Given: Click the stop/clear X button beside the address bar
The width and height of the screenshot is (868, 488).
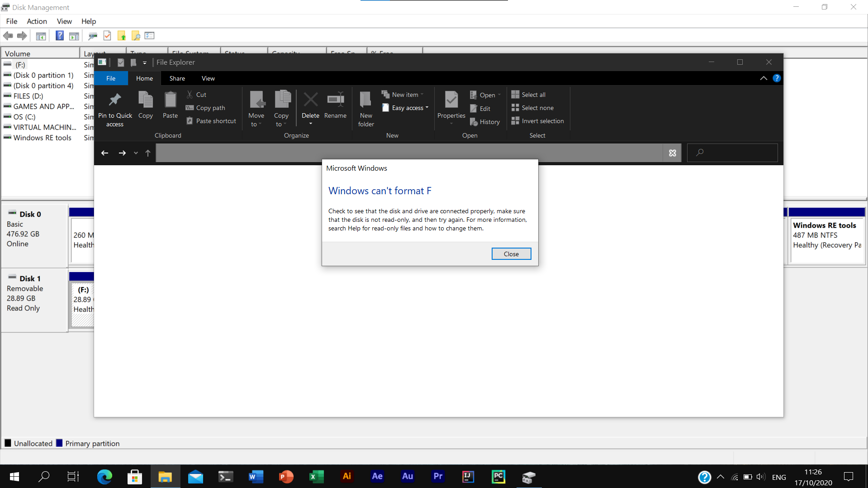Looking at the screenshot, I should click(x=673, y=153).
